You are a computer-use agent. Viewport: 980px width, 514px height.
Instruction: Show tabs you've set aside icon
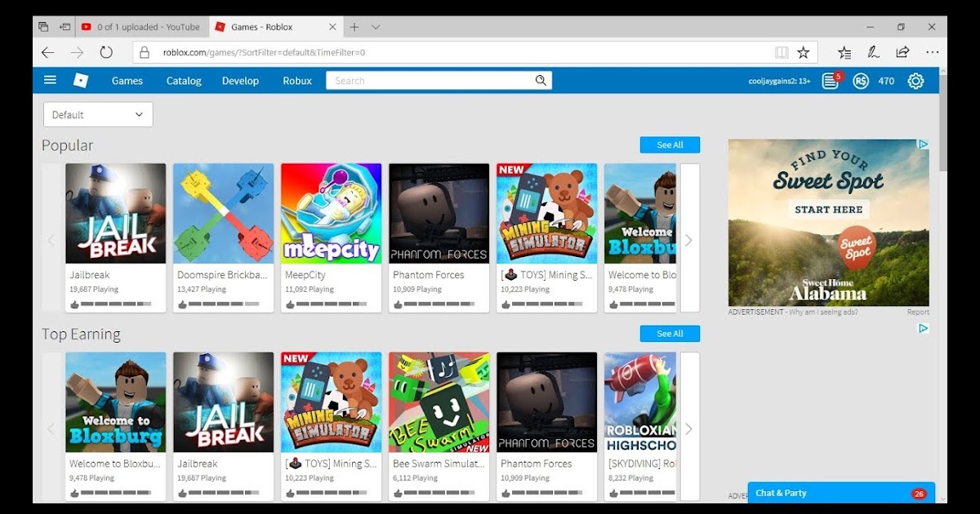[x=43, y=27]
